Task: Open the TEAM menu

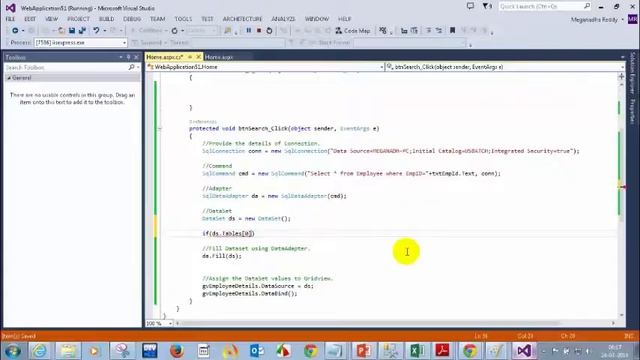Action: click(158, 19)
